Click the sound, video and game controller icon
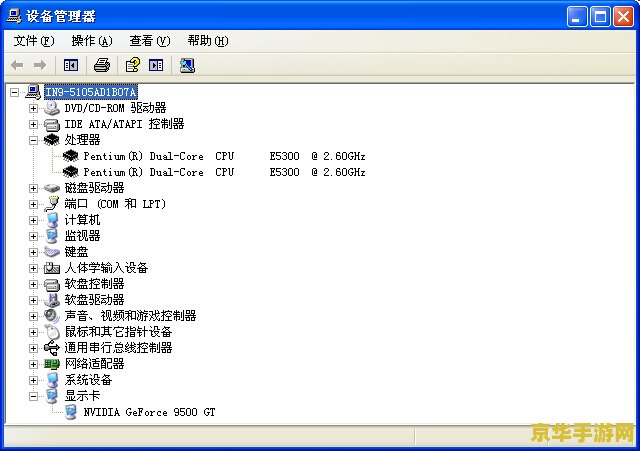This screenshot has height=451, width=640. click(52, 316)
